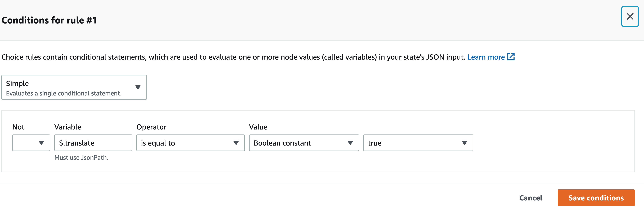Click the caret icon on Boolean constant selector
Screen dimensions: 644x212
[350, 143]
